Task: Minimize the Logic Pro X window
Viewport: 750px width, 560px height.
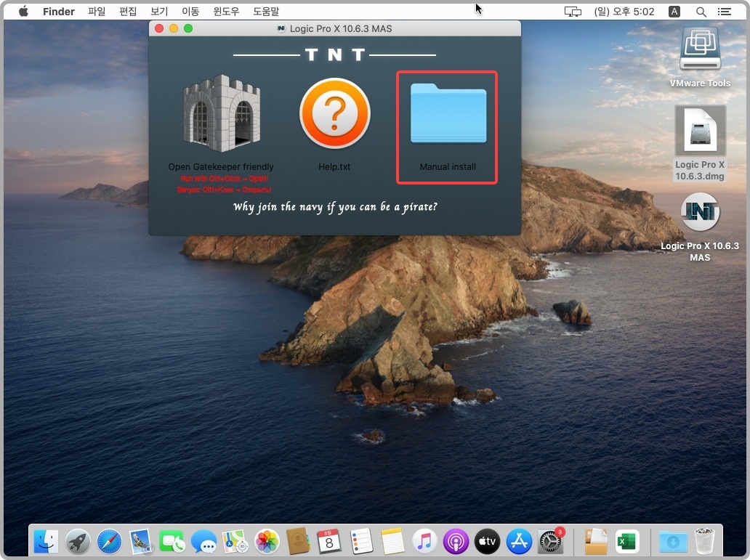Action: (x=174, y=29)
